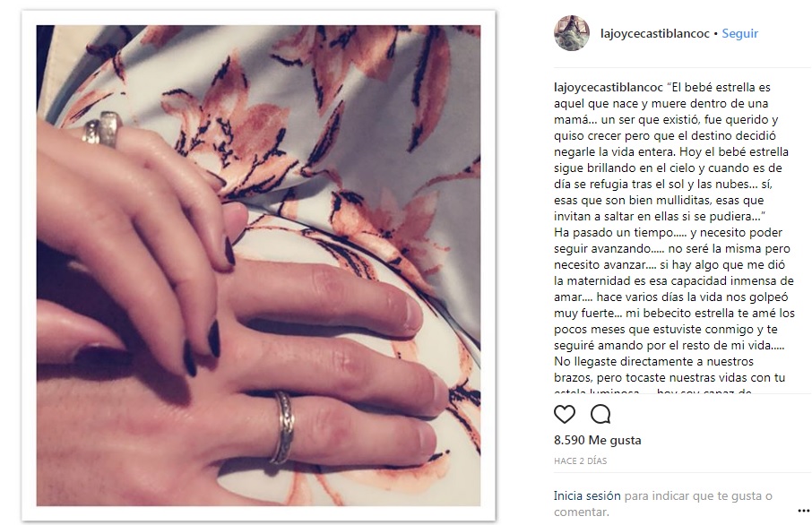Click the wedding ring in the photo
Viewport: 812px width, 525px height.
282,427
